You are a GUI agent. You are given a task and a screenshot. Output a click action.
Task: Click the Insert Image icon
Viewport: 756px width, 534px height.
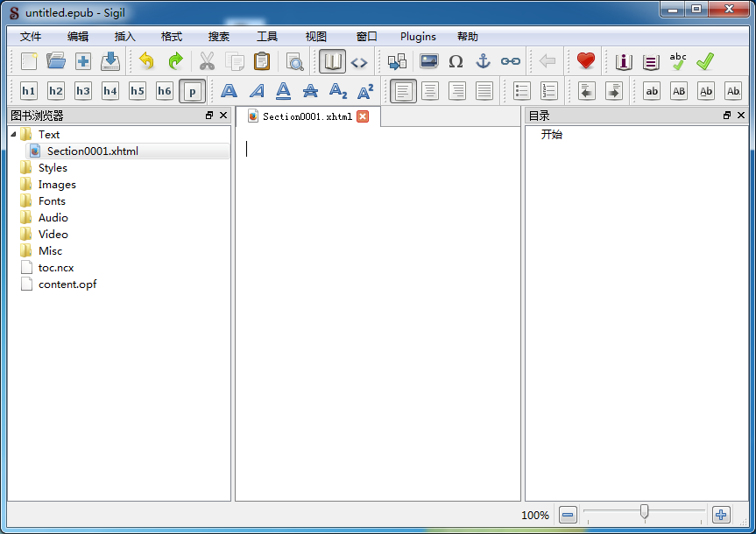[428, 61]
